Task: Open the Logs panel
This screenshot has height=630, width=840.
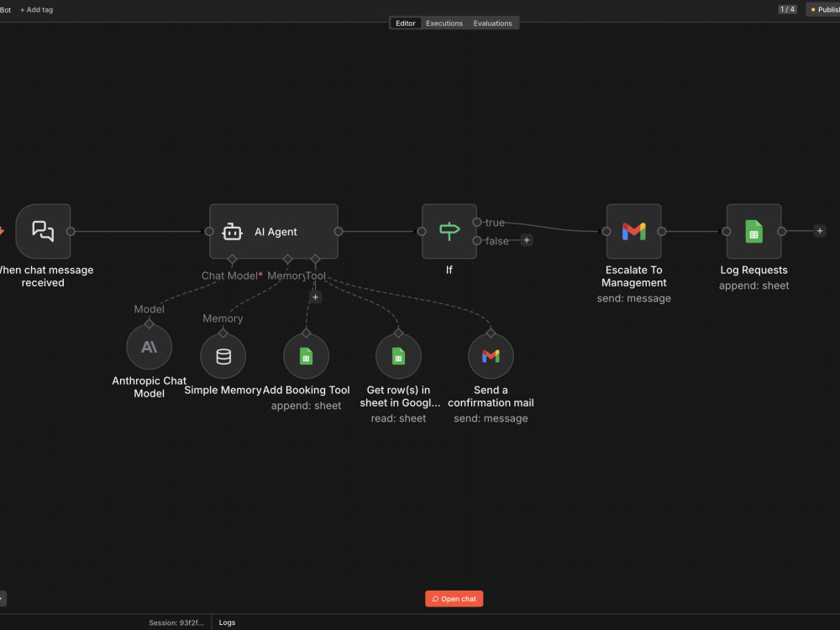Action: (x=227, y=622)
